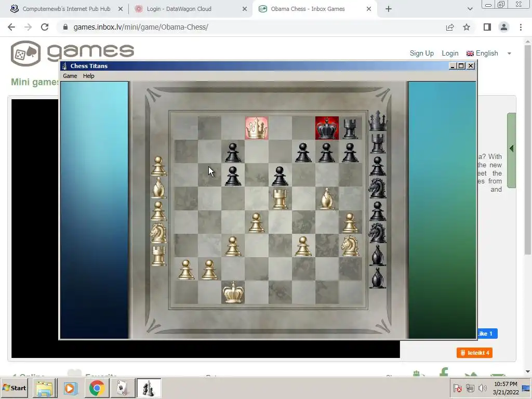Click the black pawn on c7
Screen dimensions: 532x399
point(233,152)
